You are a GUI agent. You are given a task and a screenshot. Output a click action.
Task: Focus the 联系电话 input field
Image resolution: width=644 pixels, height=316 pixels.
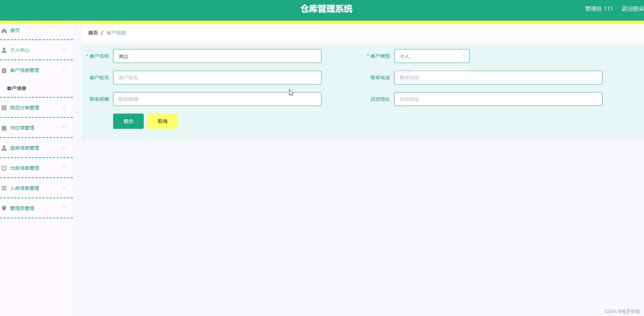[x=498, y=78]
